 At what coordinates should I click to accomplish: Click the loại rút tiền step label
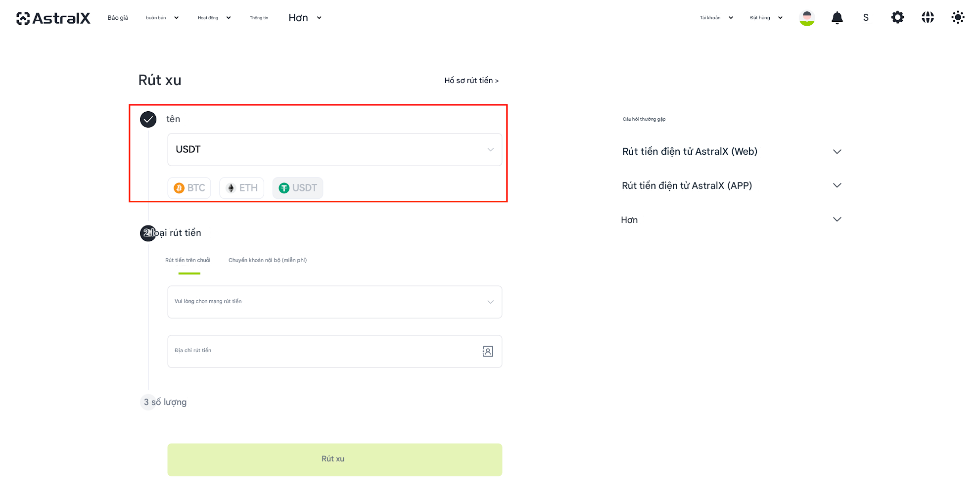coord(176,233)
